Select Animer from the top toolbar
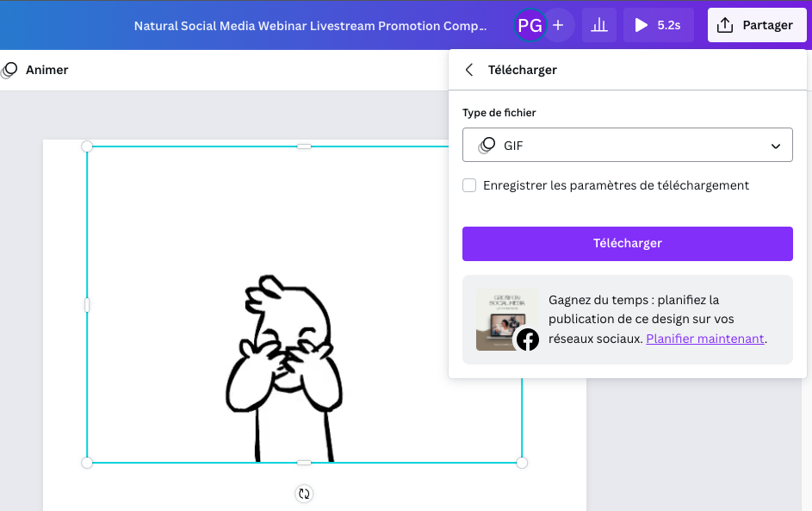 (x=46, y=70)
